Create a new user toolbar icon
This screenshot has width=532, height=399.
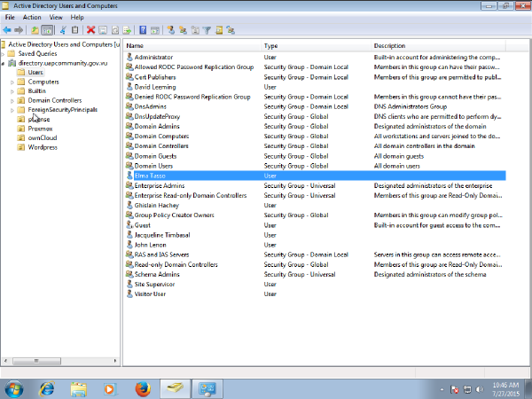(x=170, y=30)
